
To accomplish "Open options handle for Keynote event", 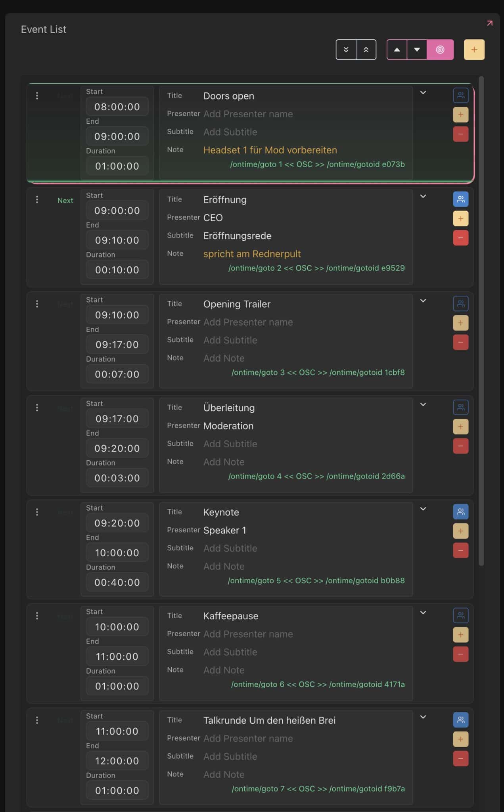I will [x=37, y=512].
